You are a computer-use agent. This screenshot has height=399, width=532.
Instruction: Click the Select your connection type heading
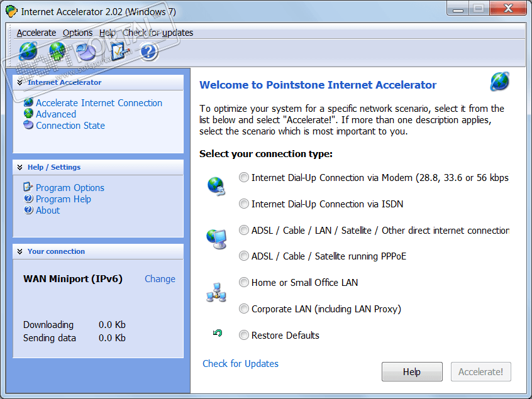(265, 154)
